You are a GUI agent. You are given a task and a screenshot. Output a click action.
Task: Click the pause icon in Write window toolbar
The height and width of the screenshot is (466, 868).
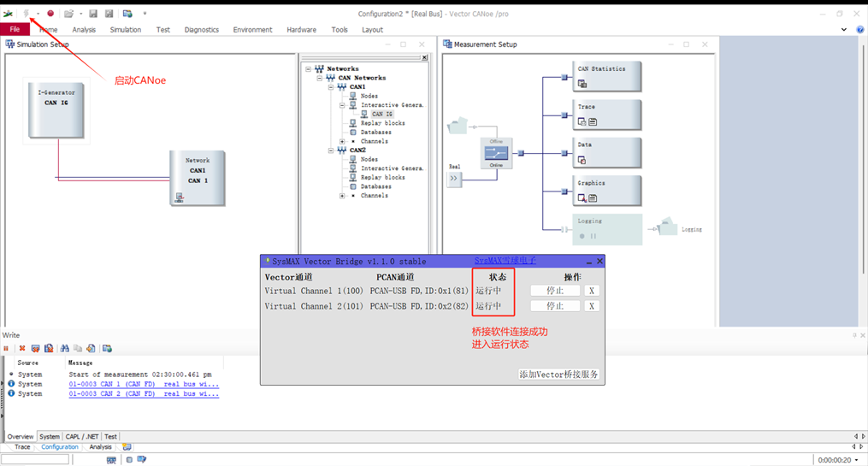coord(7,348)
